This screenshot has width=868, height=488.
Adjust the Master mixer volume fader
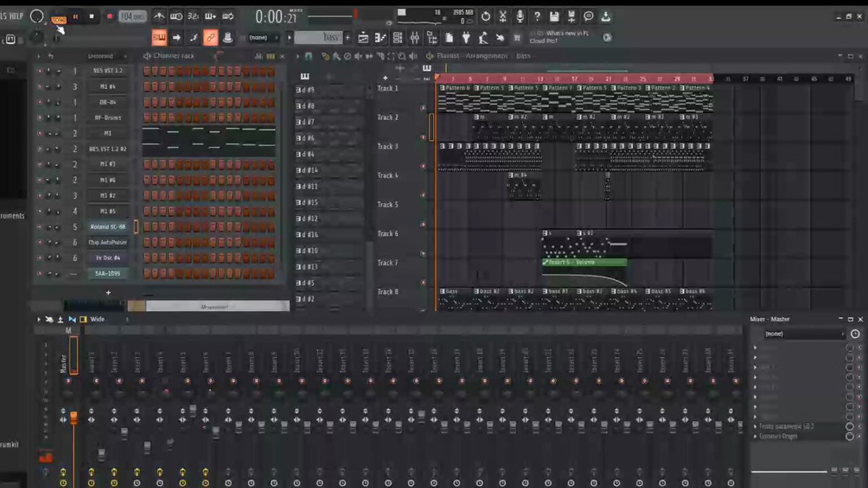pos(73,418)
